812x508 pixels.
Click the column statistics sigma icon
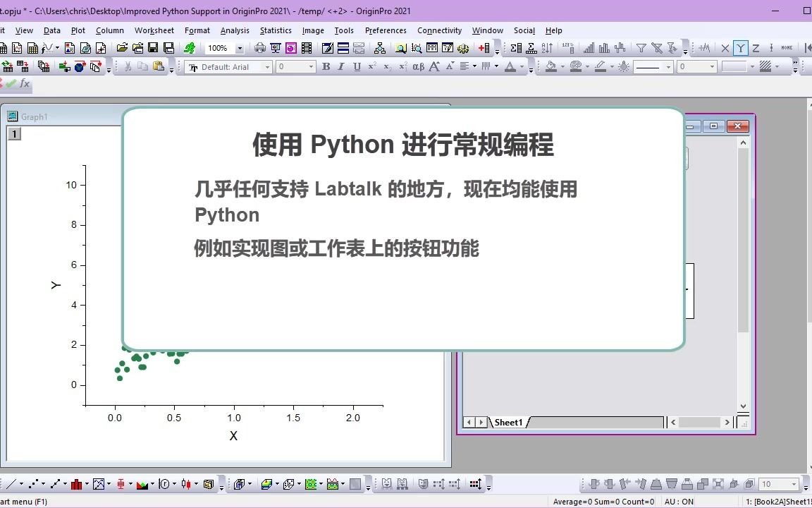click(x=516, y=48)
